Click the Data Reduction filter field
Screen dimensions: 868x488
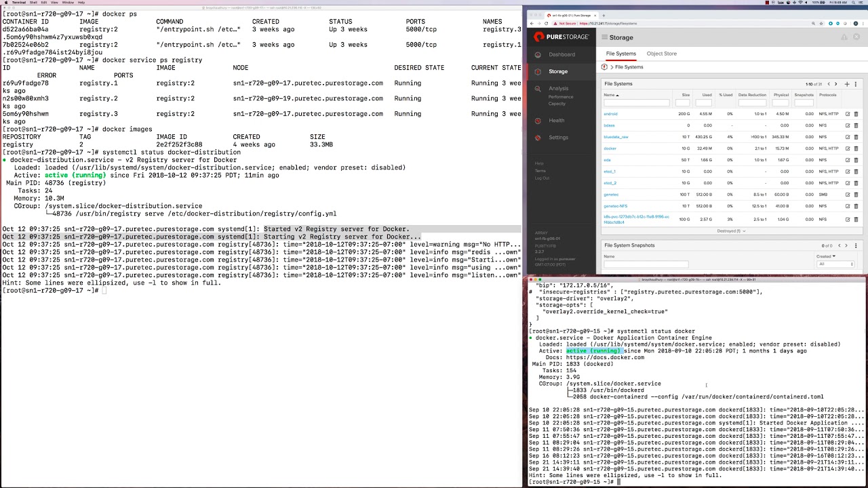coord(752,103)
